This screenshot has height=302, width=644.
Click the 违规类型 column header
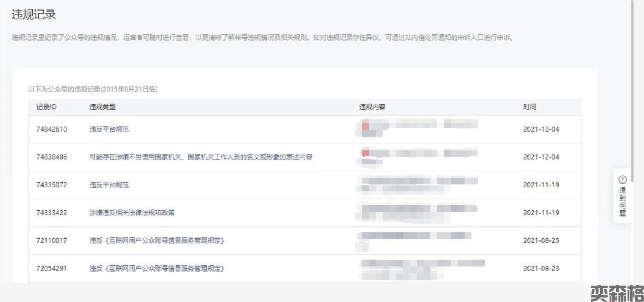tap(102, 107)
